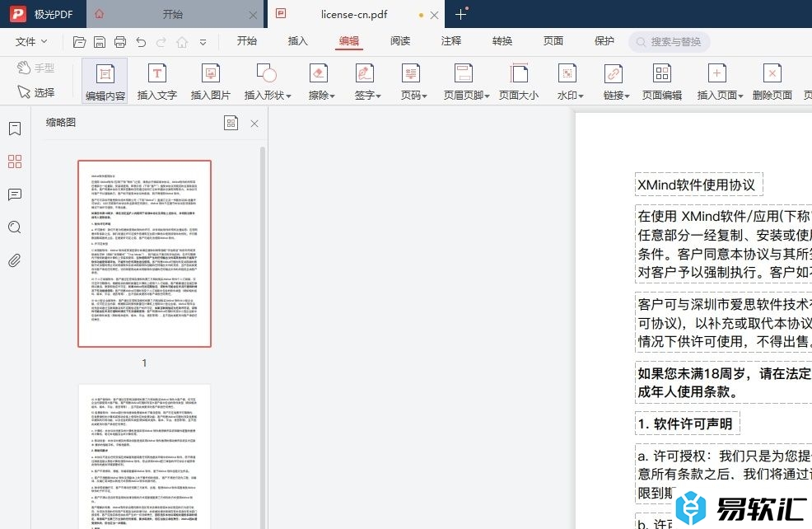Select the 客户可与深圳市爱思软件技术 paragraph block

pyautogui.click(x=723, y=322)
